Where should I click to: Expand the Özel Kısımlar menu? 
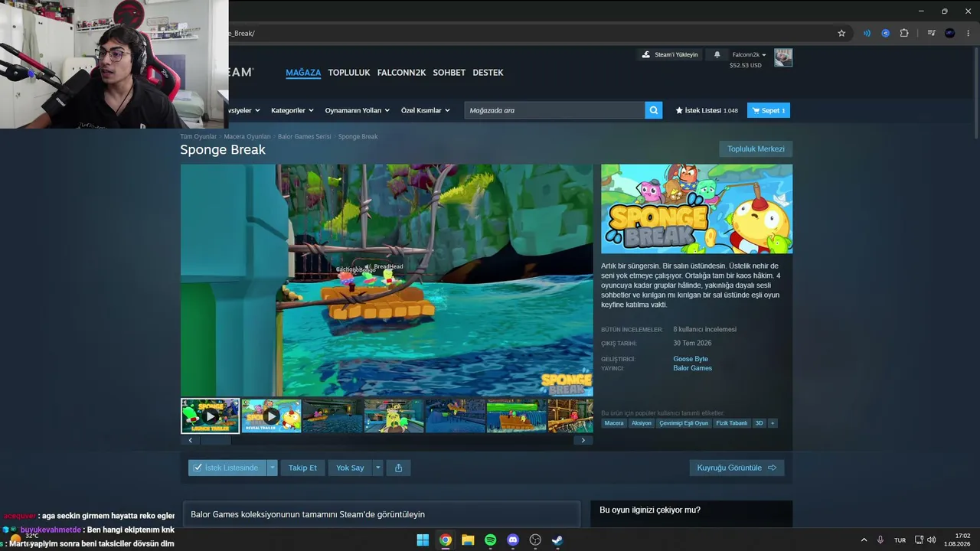coord(425,110)
